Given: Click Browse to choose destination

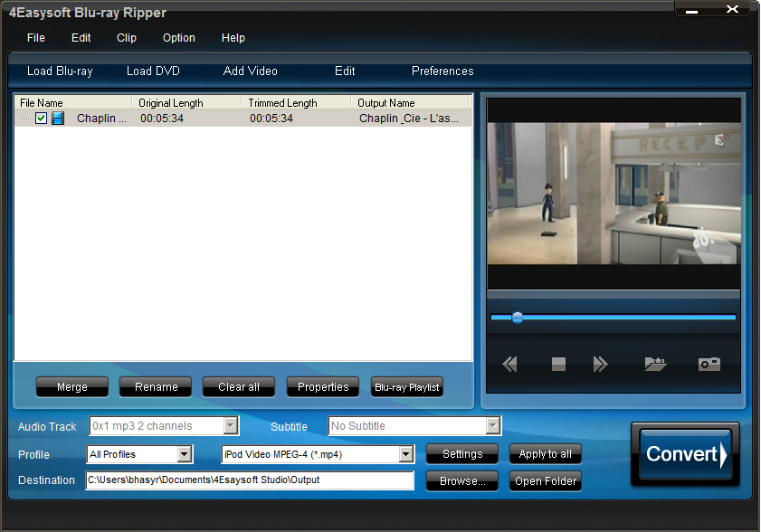Looking at the screenshot, I should [x=462, y=481].
